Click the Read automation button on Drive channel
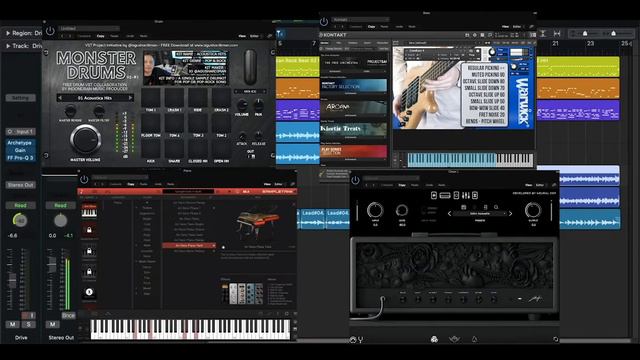640x360 pixels. (20, 205)
